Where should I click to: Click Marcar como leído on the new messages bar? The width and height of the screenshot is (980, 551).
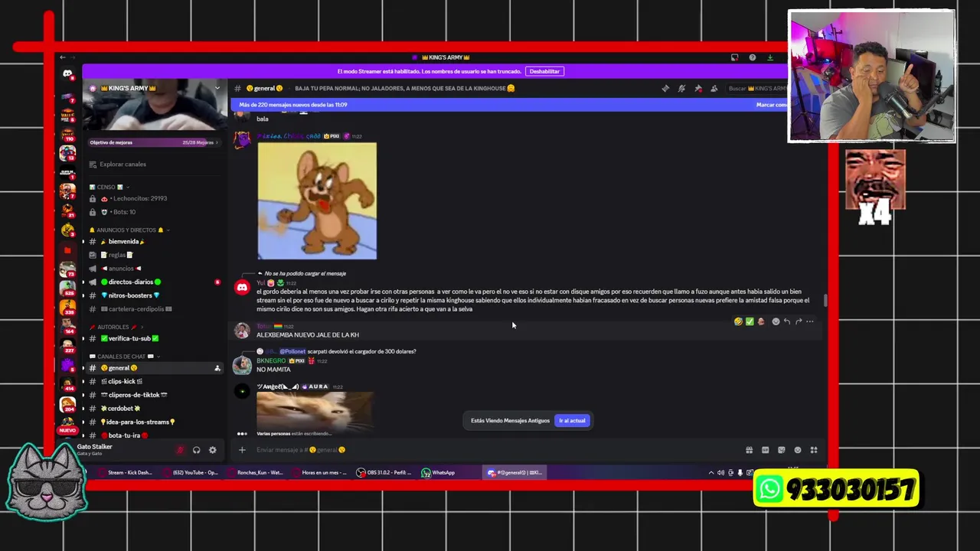[772, 105]
